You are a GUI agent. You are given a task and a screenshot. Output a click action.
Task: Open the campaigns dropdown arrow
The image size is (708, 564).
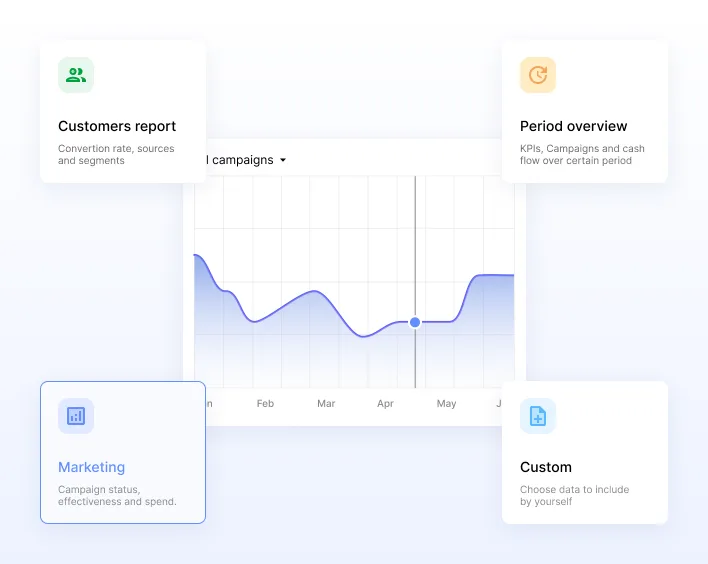[x=283, y=160]
